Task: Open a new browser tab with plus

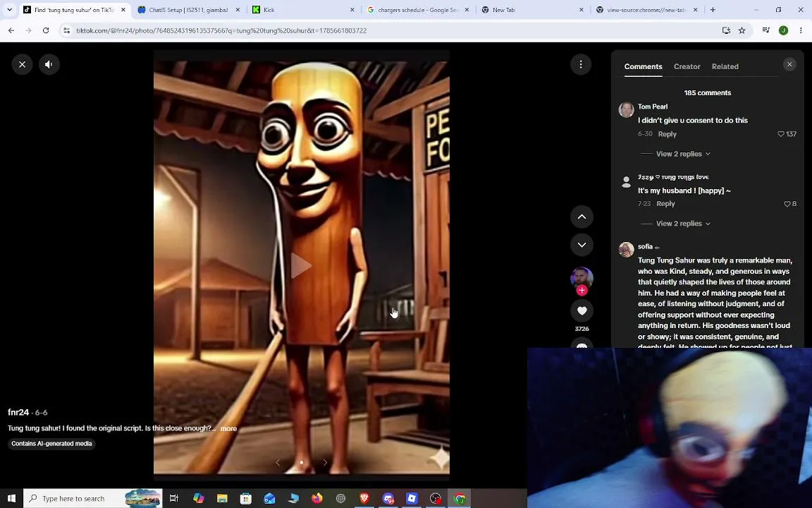Action: pyautogui.click(x=713, y=10)
